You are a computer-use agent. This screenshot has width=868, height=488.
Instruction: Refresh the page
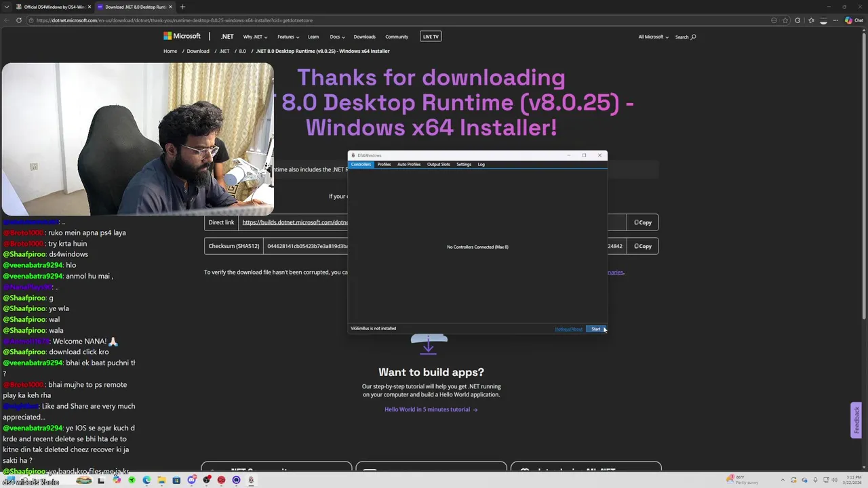(19, 20)
